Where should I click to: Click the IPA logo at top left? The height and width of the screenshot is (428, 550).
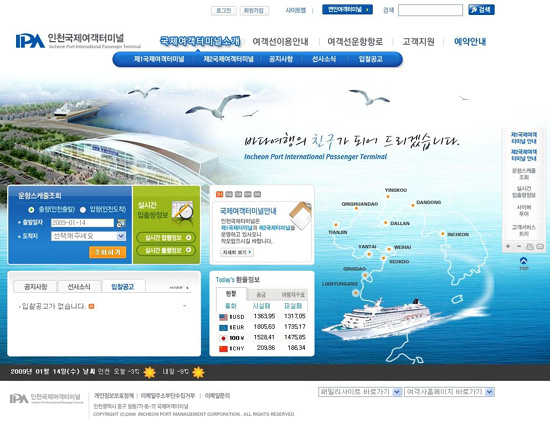pyautogui.click(x=30, y=41)
